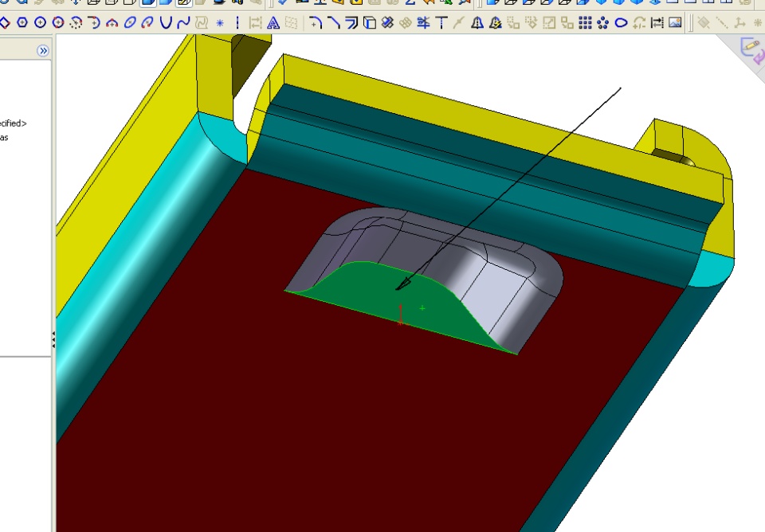Select the Partial Ellipse tool
Image resolution: width=765 pixels, height=532 pixels.
click(x=147, y=22)
